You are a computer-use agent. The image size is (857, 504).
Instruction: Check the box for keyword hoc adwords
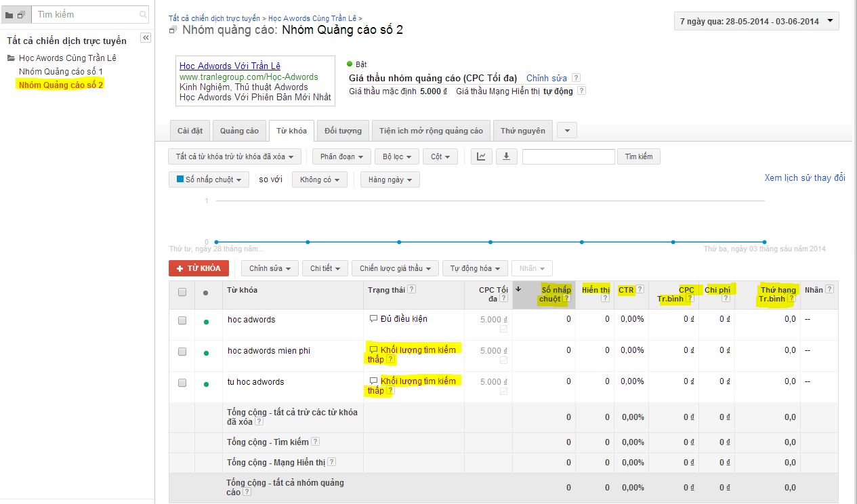coord(182,320)
